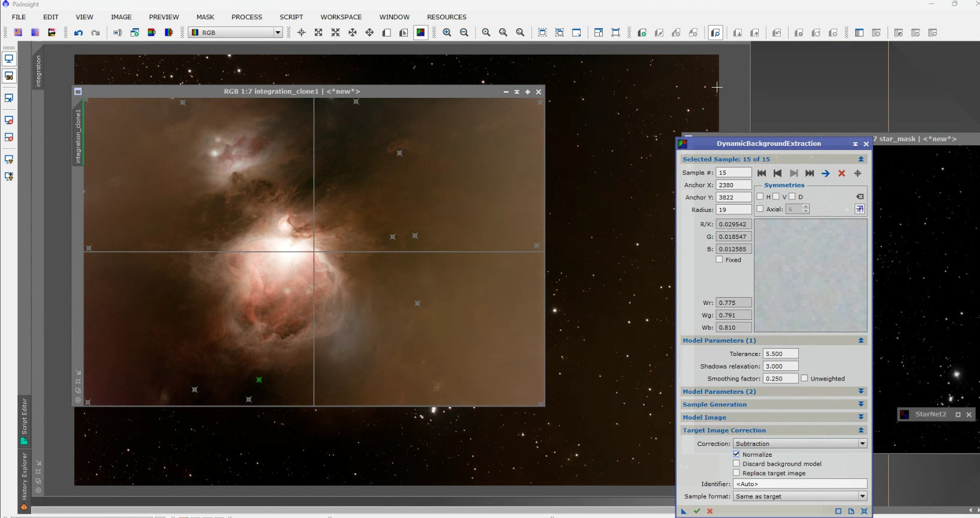Select the green sample marker on image
The image size is (980, 518).
tap(259, 379)
